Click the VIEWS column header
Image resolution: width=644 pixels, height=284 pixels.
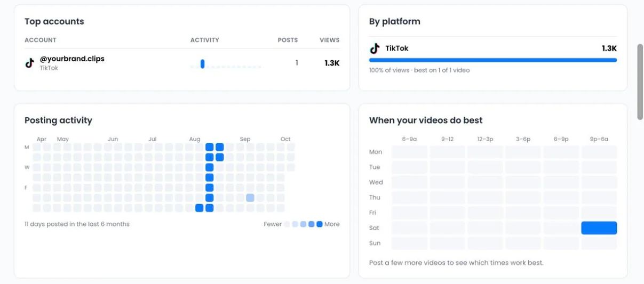point(330,40)
